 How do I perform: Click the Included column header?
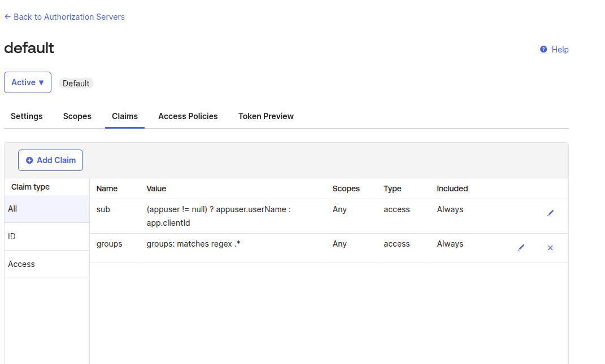(452, 188)
